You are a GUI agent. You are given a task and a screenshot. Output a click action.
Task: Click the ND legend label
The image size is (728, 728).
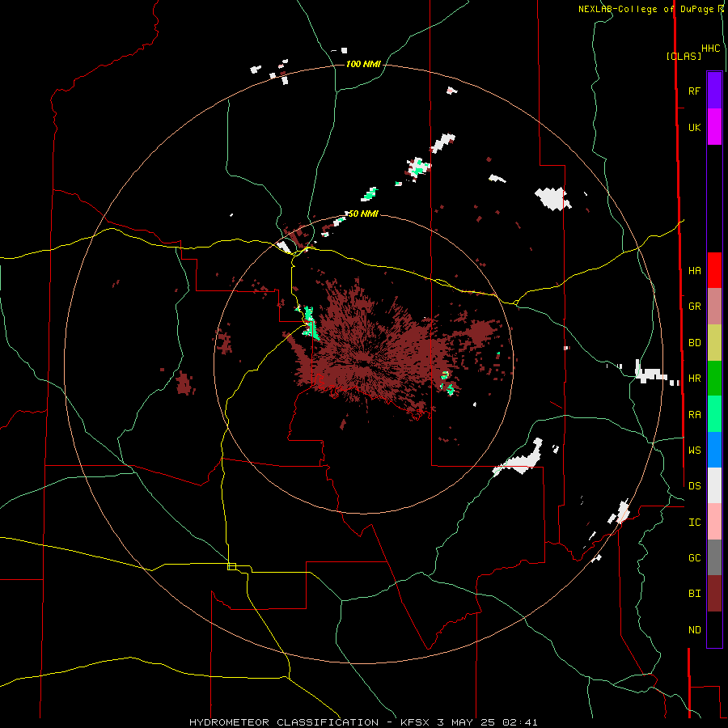(x=694, y=629)
